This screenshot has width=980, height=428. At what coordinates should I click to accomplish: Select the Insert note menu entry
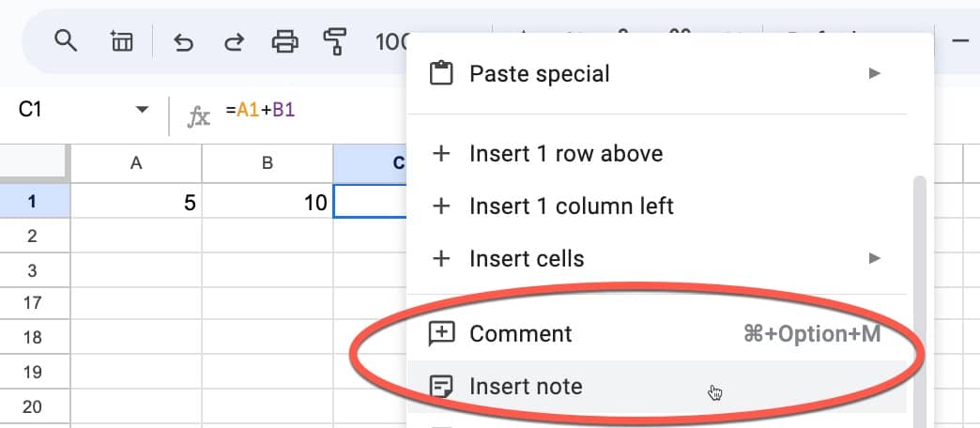tap(657, 386)
